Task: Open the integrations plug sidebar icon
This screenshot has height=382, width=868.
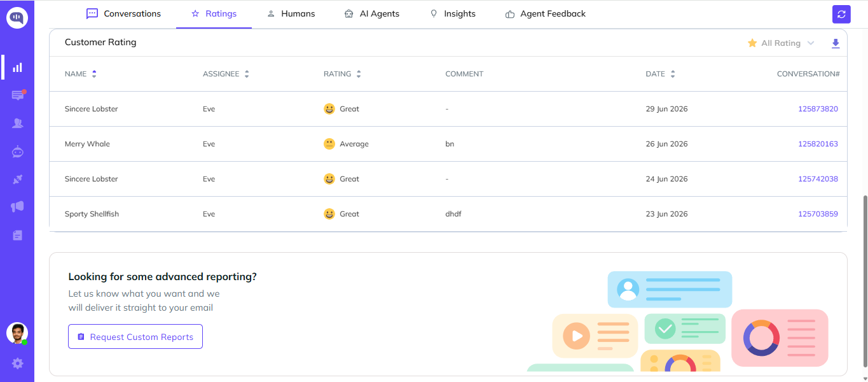Action: (18, 180)
